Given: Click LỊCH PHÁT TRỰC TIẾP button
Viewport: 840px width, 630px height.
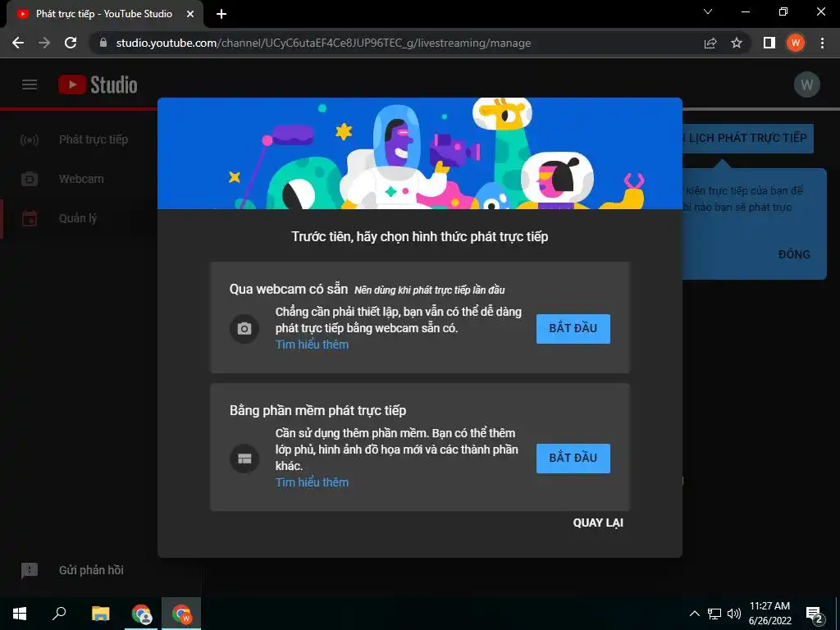Looking at the screenshot, I should [x=747, y=138].
